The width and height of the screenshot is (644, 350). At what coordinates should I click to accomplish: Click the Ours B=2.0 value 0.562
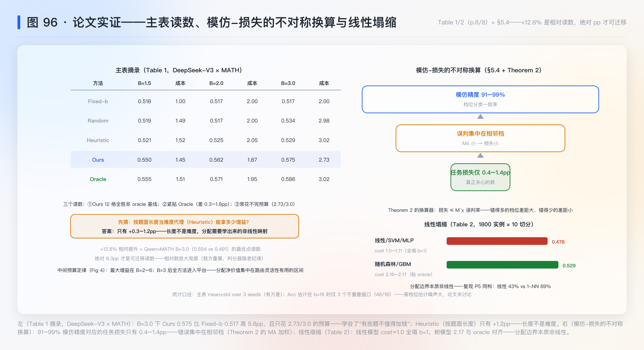[216, 160]
